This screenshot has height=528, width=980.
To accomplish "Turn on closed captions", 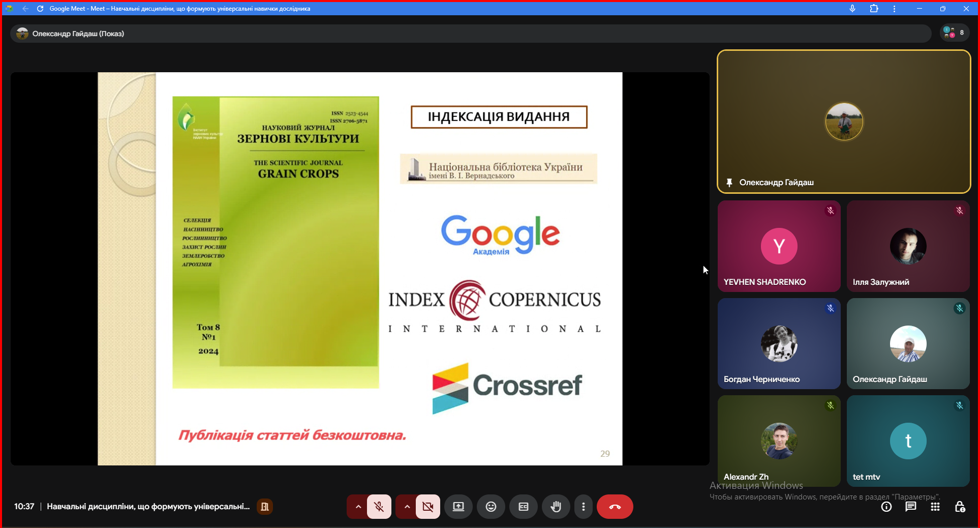I will coord(524,507).
